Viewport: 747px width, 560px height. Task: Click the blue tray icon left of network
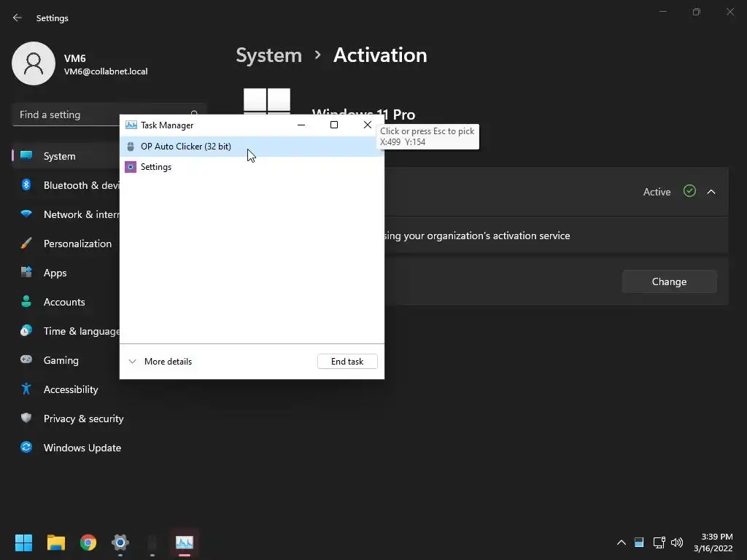point(639,542)
